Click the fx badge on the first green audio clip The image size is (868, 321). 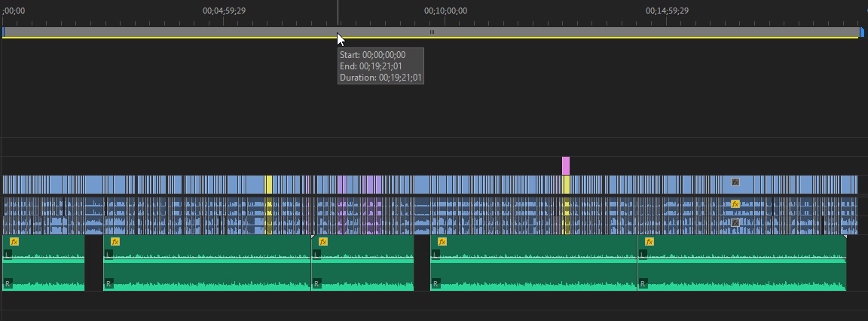coord(14,242)
